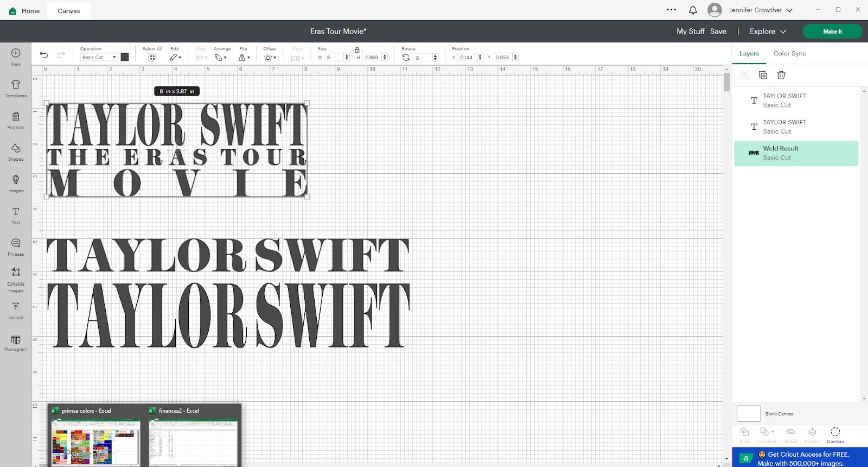
Task: Click the Blank Canvas color swatch
Action: [749, 414]
